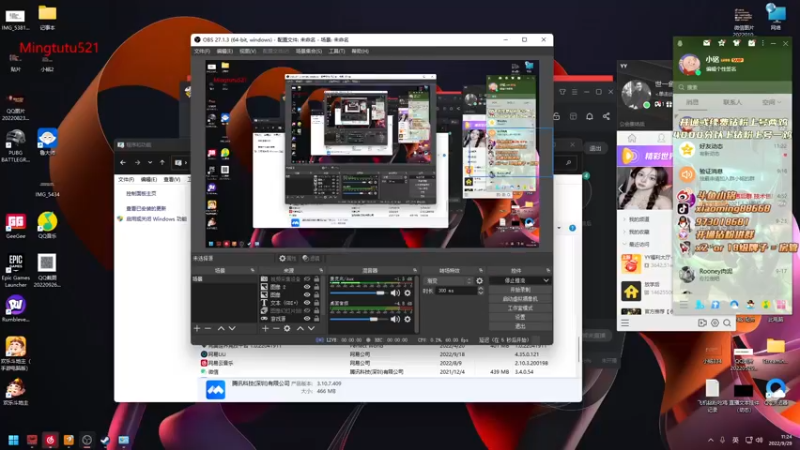Adjust the second mixer track volume slider

pyautogui.click(x=358, y=319)
